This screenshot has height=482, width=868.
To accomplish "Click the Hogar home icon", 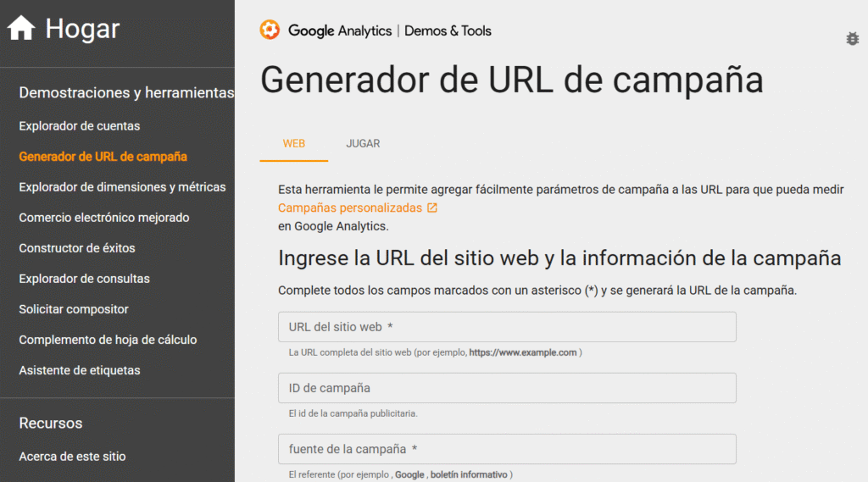I will pos(21,28).
